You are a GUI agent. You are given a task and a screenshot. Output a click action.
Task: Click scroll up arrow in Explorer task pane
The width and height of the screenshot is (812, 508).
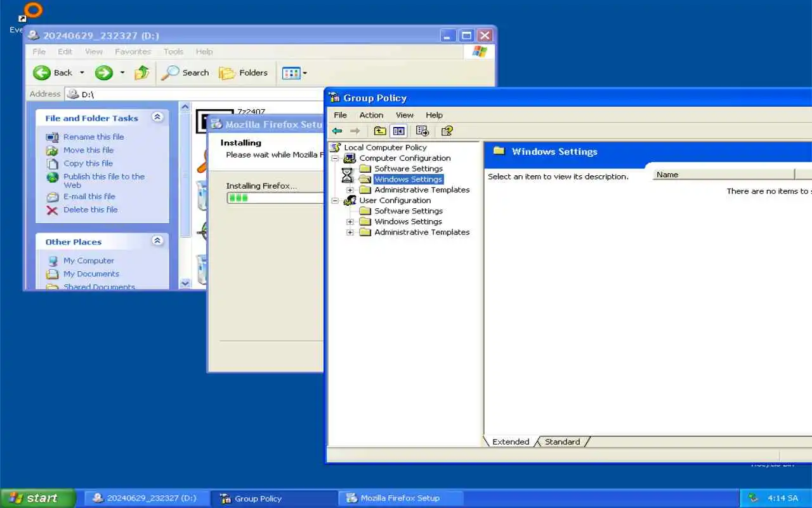[185, 107]
